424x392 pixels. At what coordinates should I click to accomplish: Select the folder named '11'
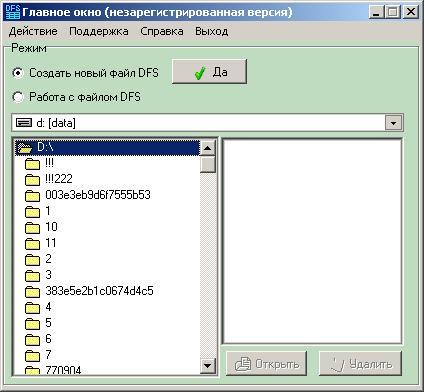[x=51, y=243]
